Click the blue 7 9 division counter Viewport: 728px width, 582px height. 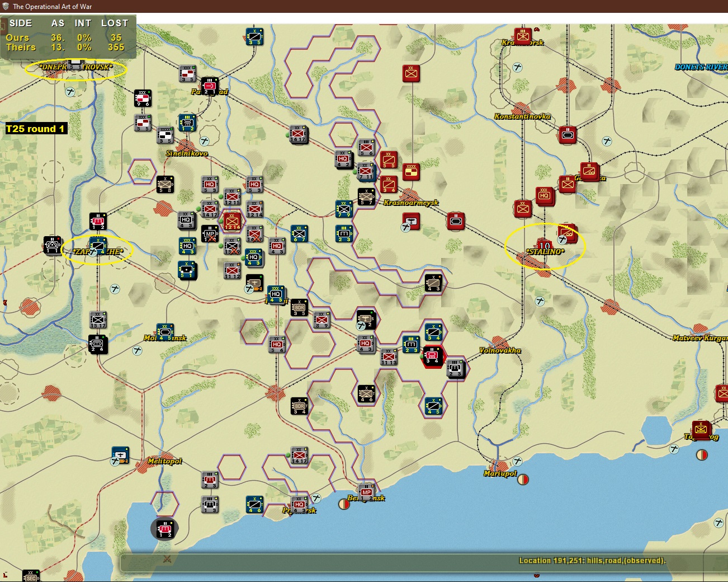[x=344, y=209]
